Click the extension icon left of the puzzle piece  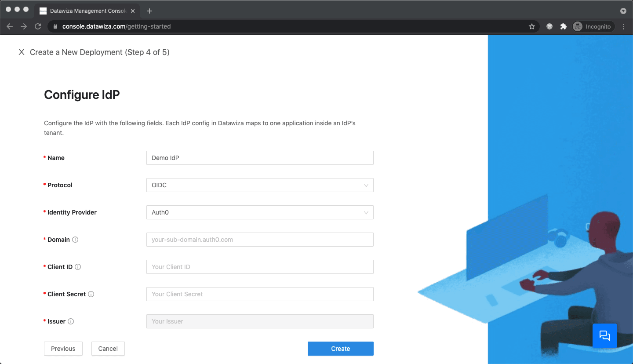tap(549, 26)
